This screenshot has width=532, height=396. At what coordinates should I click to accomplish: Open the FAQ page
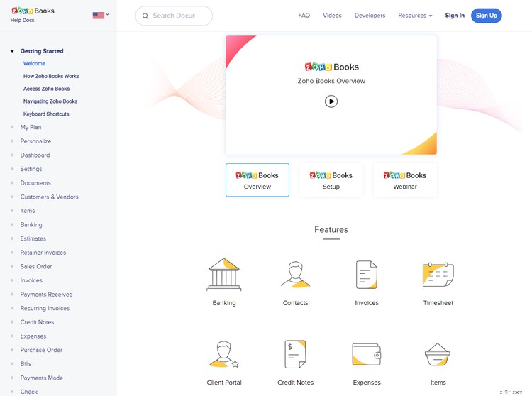pos(304,16)
